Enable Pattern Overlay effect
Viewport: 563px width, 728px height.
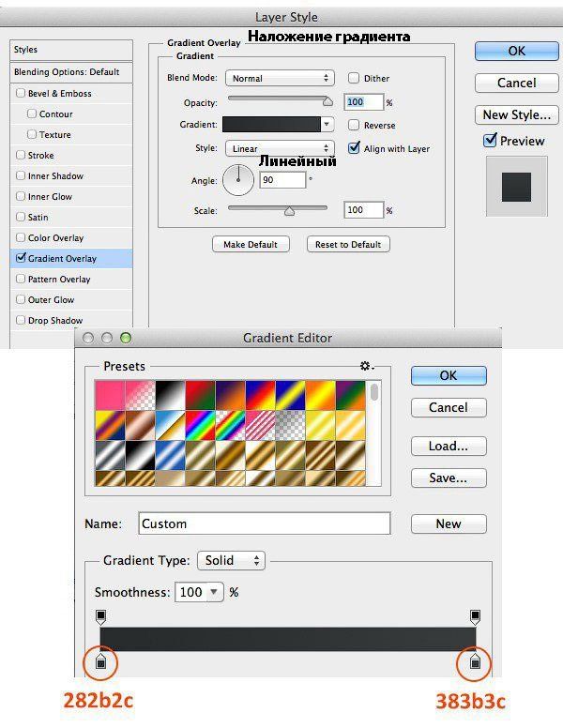[21, 279]
